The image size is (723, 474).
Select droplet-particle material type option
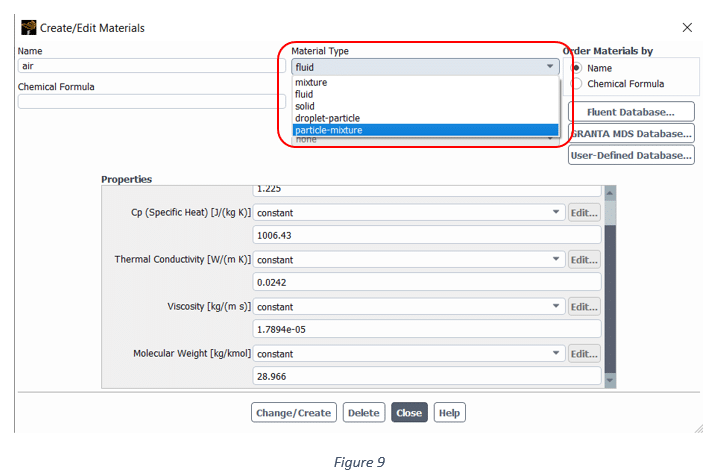pyautogui.click(x=327, y=118)
